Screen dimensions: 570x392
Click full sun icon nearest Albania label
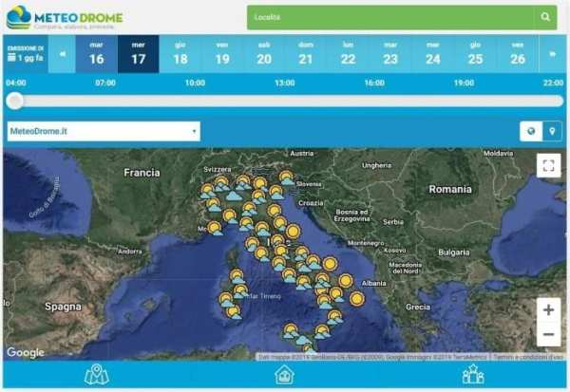coord(346,280)
